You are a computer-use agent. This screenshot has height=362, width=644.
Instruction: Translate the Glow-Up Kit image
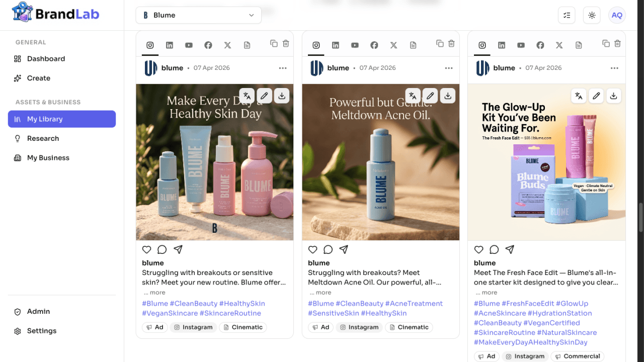click(579, 96)
